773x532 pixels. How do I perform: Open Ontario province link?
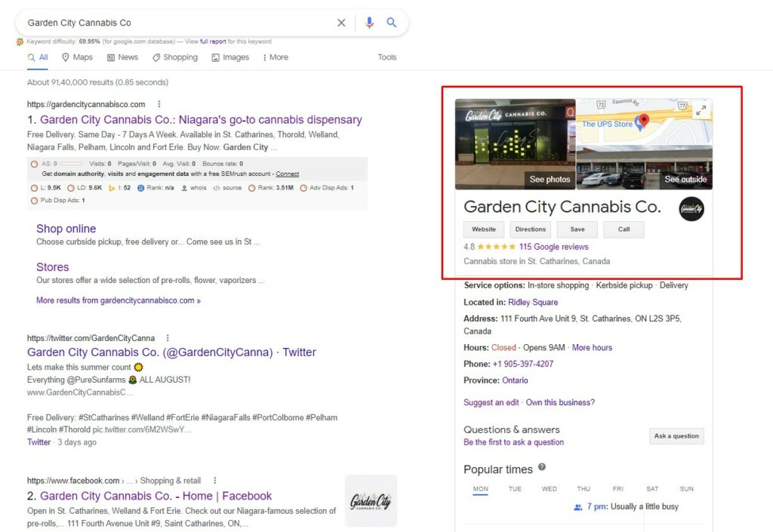pyautogui.click(x=515, y=381)
